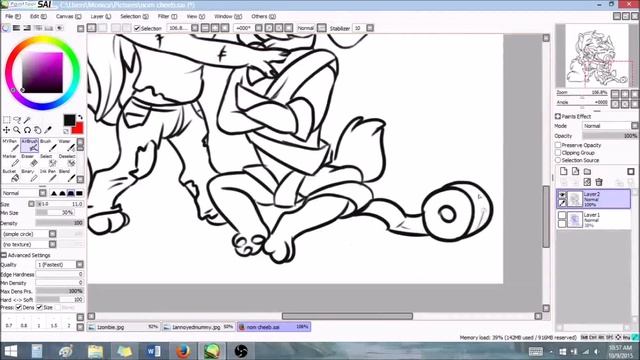This screenshot has height=360, width=640.
Task: Choose the Select brush tool
Action: [x=48, y=160]
